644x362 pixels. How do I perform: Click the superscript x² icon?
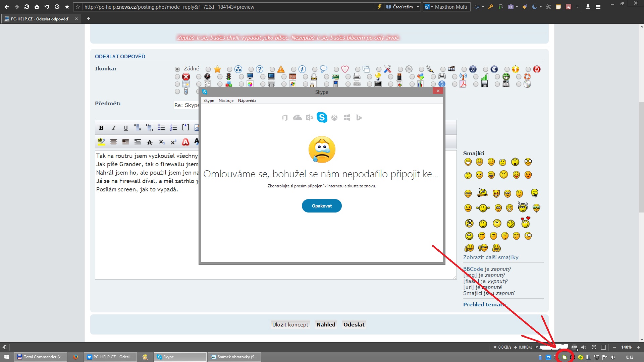point(173,142)
